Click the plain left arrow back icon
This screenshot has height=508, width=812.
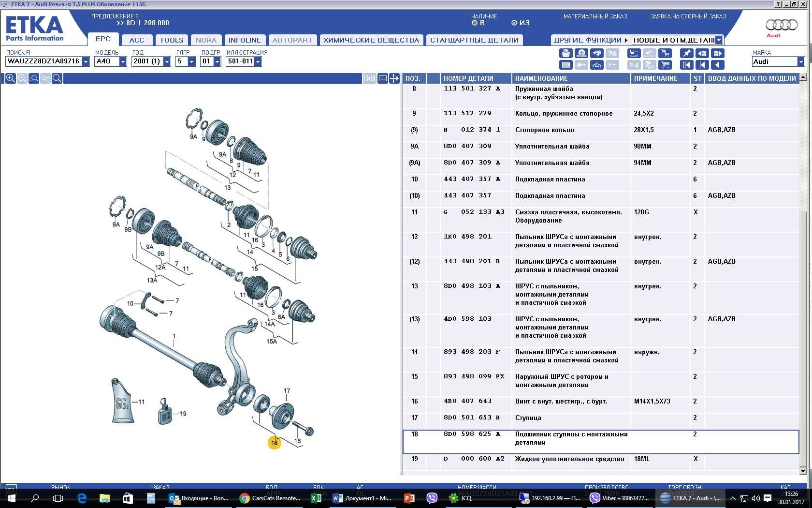(718, 65)
